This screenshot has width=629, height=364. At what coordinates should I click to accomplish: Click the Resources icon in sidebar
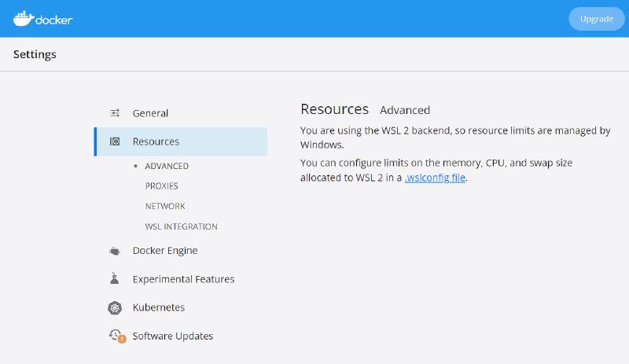(x=115, y=142)
